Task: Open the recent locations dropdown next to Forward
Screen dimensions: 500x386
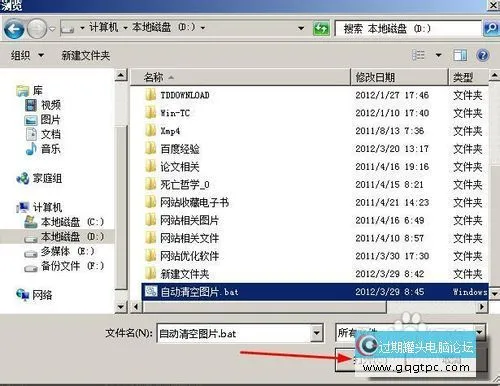Action: 52,29
